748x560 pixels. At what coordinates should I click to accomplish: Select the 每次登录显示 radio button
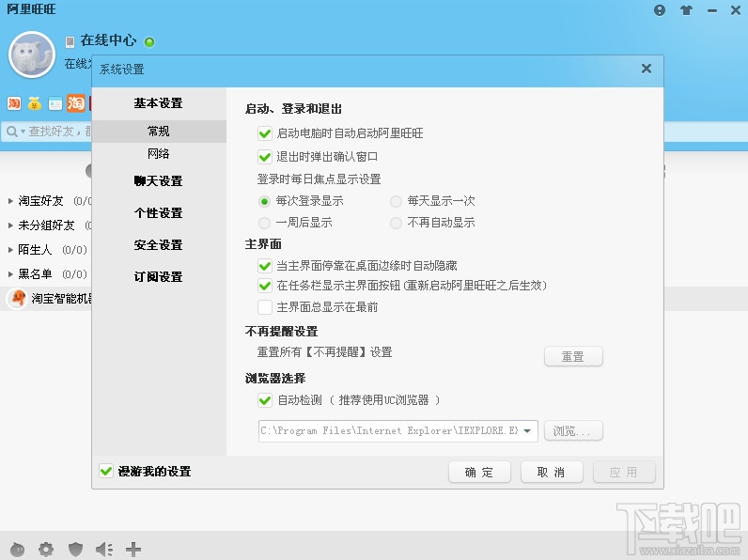coord(264,201)
